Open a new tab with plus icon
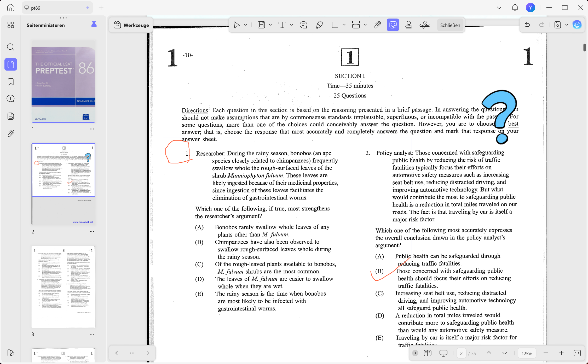 (101, 8)
